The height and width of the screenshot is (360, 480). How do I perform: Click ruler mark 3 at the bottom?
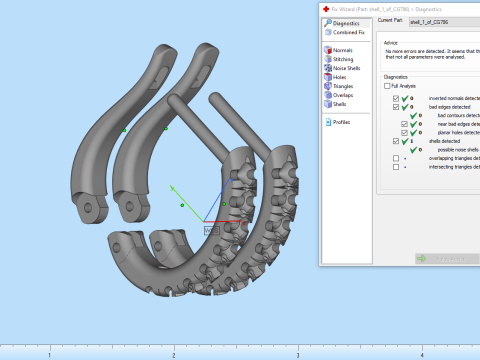tap(298, 355)
